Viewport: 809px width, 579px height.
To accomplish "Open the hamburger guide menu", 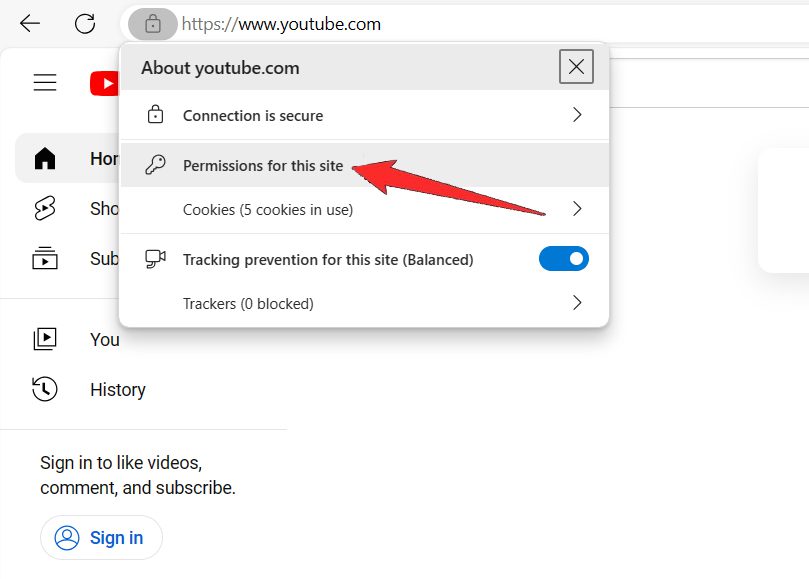I will point(44,83).
